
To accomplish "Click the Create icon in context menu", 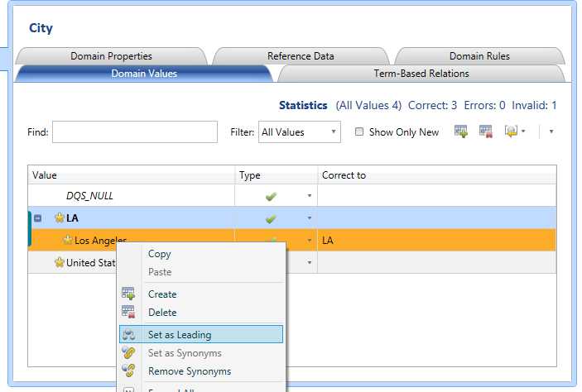I will click(128, 294).
